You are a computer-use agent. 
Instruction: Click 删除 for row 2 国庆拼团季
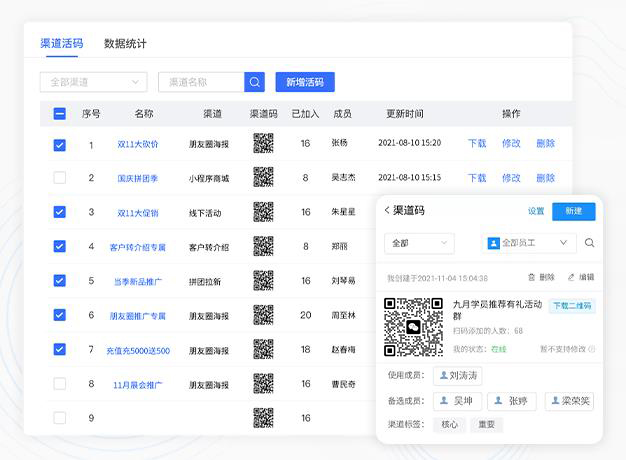[x=546, y=178]
